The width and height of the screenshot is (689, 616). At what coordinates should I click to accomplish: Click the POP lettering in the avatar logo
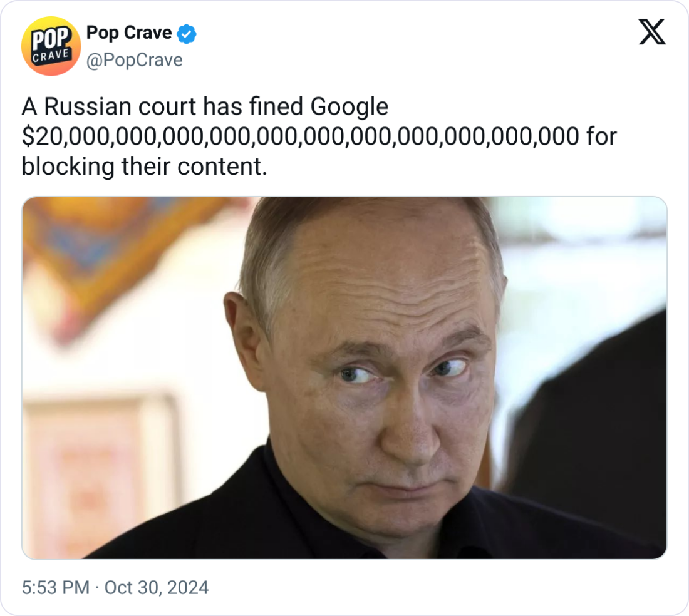51,38
